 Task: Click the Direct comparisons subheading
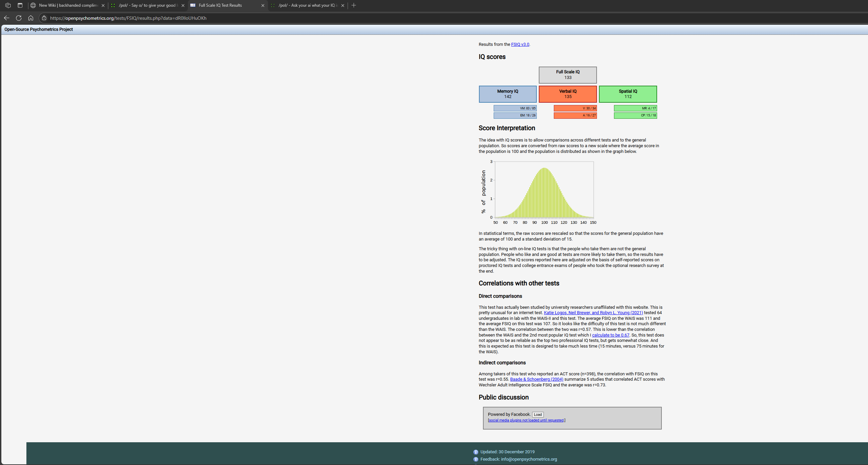(500, 296)
